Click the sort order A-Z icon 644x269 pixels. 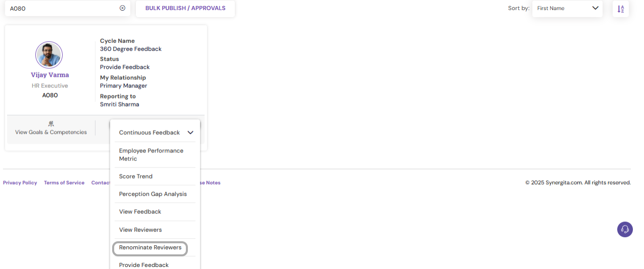[x=621, y=9]
